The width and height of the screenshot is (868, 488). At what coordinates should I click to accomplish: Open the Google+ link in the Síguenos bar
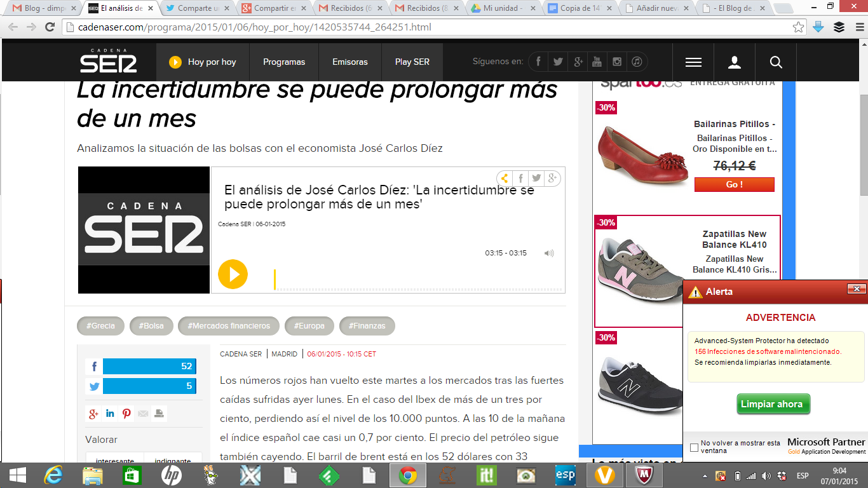click(x=578, y=62)
